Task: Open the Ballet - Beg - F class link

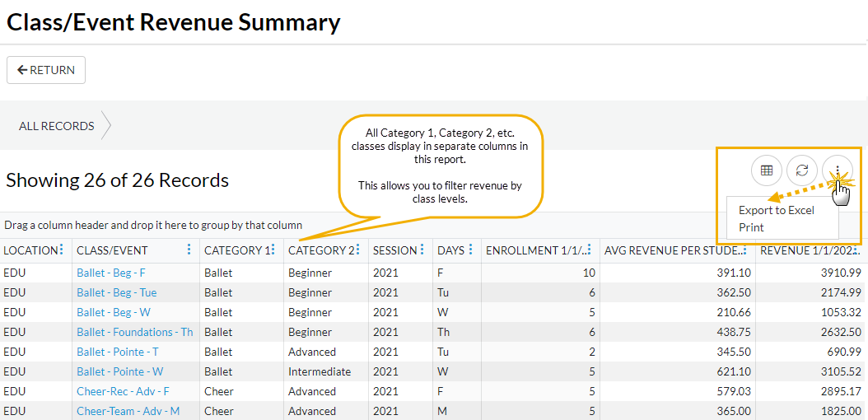Action: coord(111,273)
